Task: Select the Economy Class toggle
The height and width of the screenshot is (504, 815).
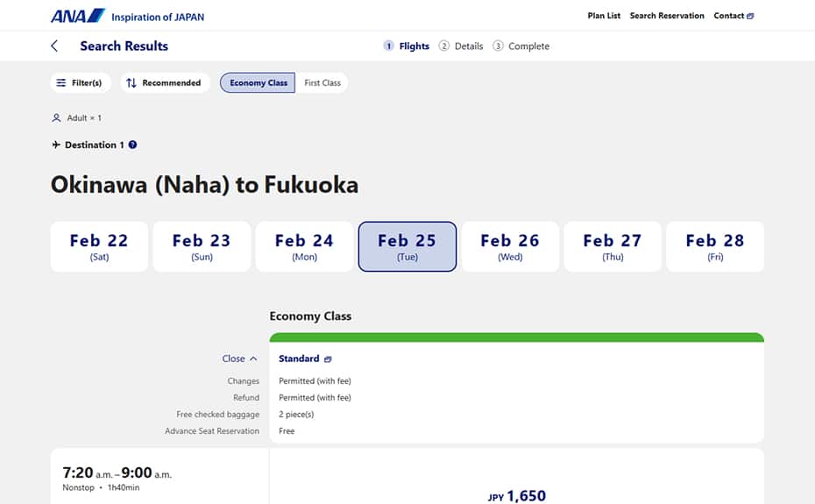Action: click(x=258, y=82)
